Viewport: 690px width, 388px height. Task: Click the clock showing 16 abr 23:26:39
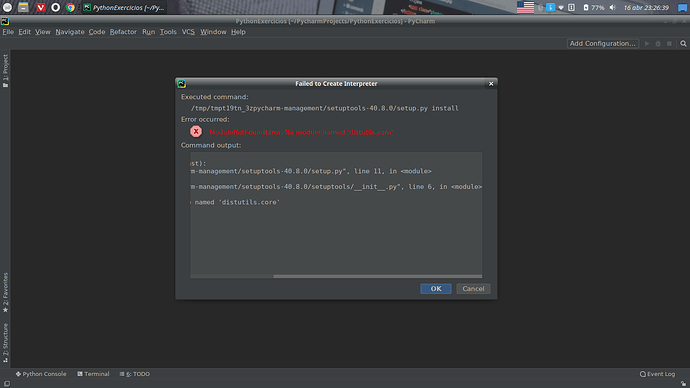pos(646,7)
